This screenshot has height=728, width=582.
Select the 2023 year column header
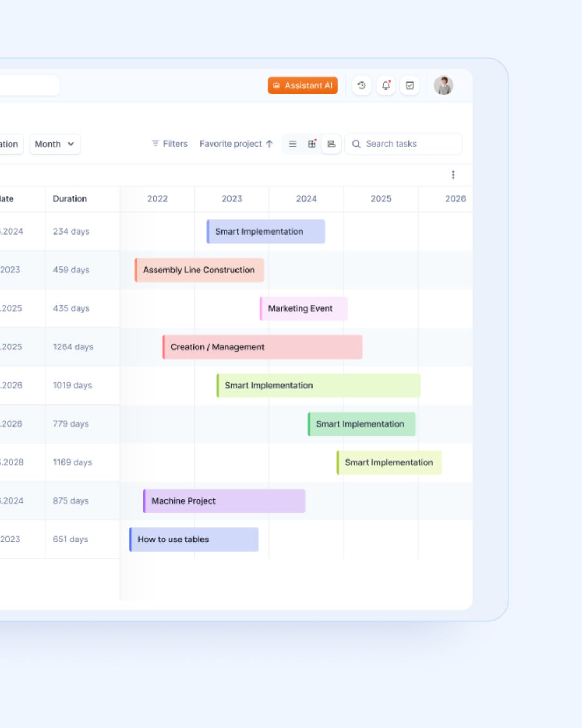pyautogui.click(x=232, y=198)
